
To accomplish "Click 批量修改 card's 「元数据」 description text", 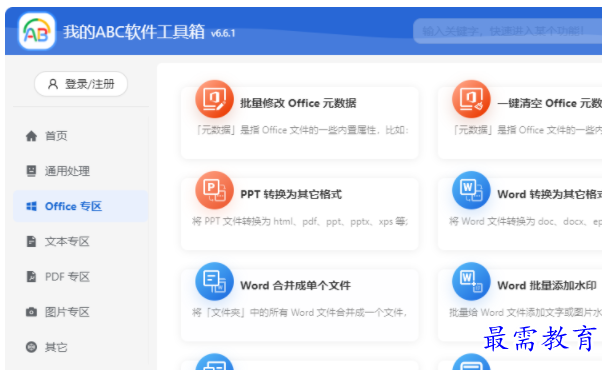I will (302, 130).
